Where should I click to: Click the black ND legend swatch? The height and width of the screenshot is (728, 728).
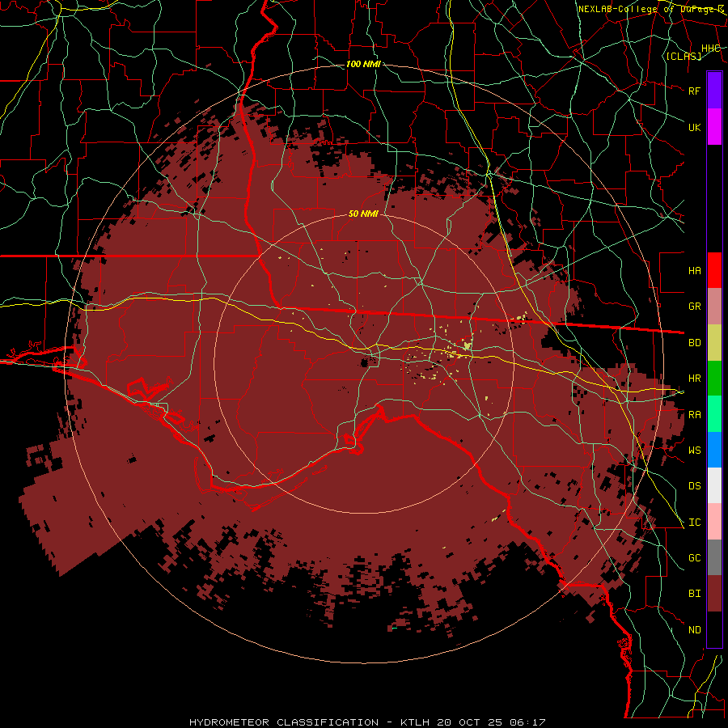coord(714,629)
